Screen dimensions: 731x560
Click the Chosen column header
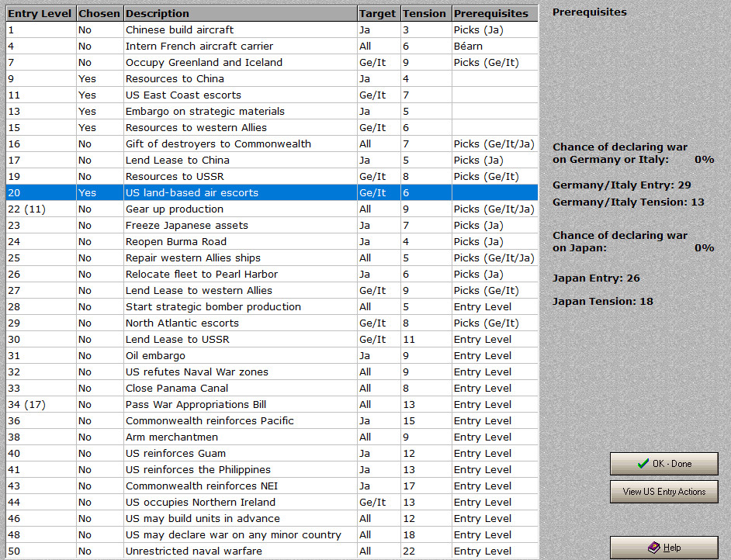[100, 13]
